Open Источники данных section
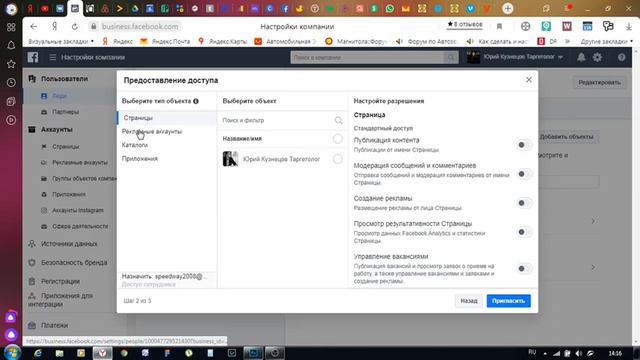The width and height of the screenshot is (640, 360). coord(69,244)
